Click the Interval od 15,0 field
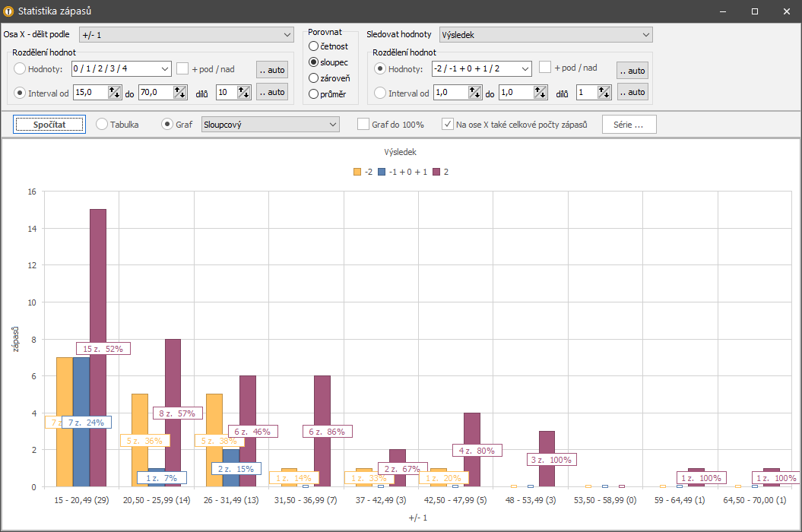 90,92
